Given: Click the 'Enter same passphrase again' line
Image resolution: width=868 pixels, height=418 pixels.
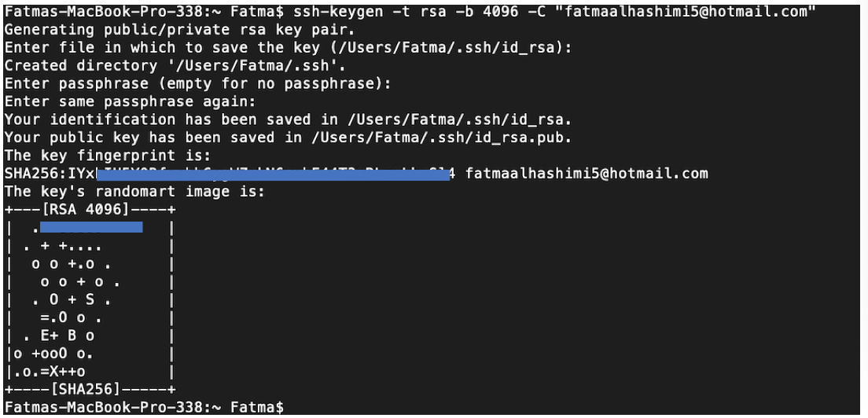Looking at the screenshot, I should (x=130, y=101).
